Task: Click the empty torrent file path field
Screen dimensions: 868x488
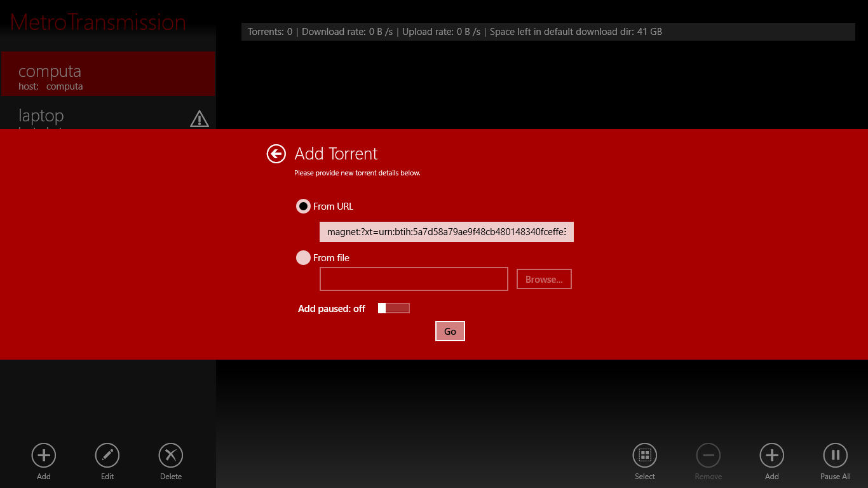Action: [414, 279]
